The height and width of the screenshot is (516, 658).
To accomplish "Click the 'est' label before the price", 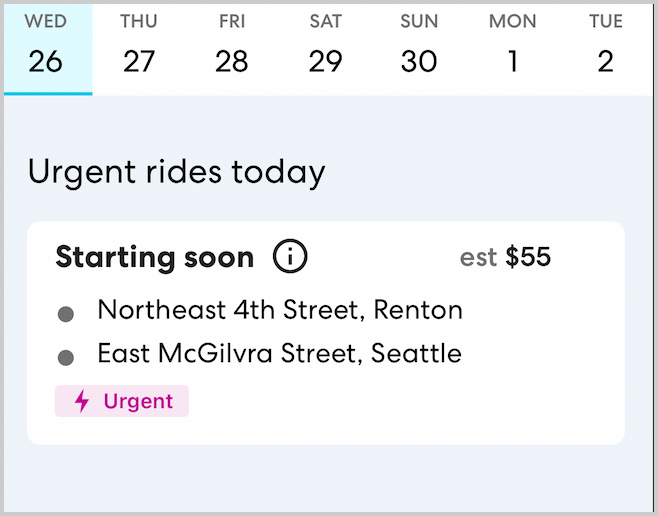I will point(478,258).
